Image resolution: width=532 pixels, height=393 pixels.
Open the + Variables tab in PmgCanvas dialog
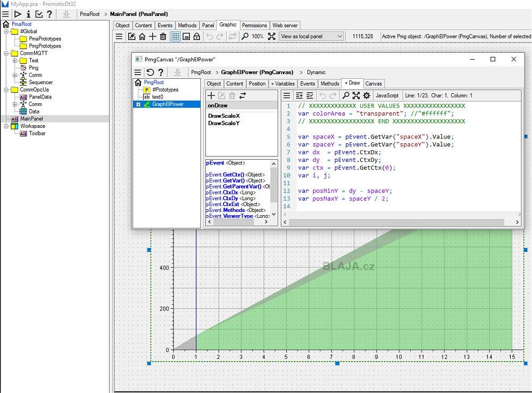(282, 84)
